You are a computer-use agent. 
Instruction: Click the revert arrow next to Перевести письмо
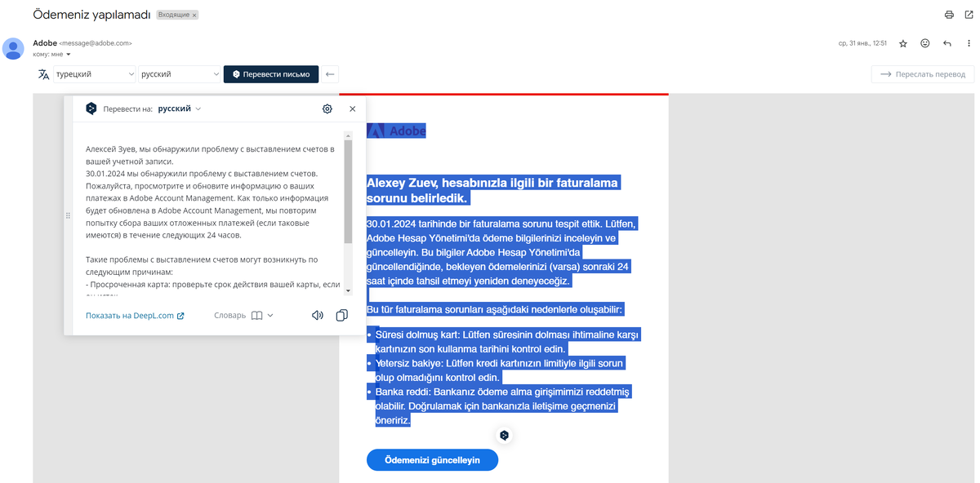(330, 73)
